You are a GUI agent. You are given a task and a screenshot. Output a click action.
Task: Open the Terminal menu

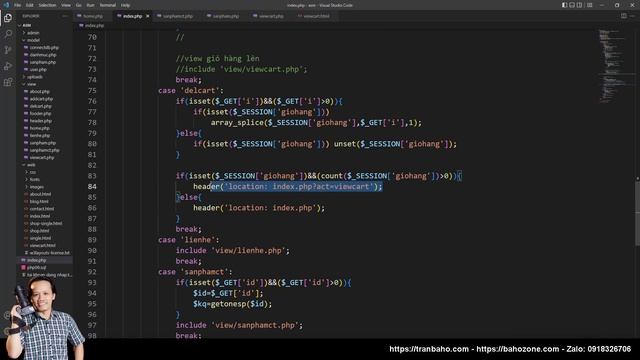click(108, 5)
